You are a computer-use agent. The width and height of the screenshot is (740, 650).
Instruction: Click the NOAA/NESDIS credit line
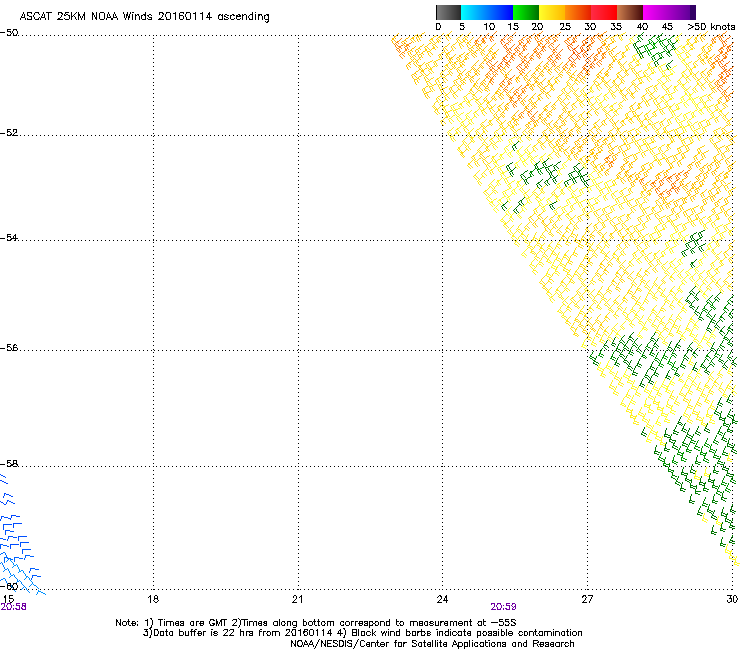[x=432, y=644]
